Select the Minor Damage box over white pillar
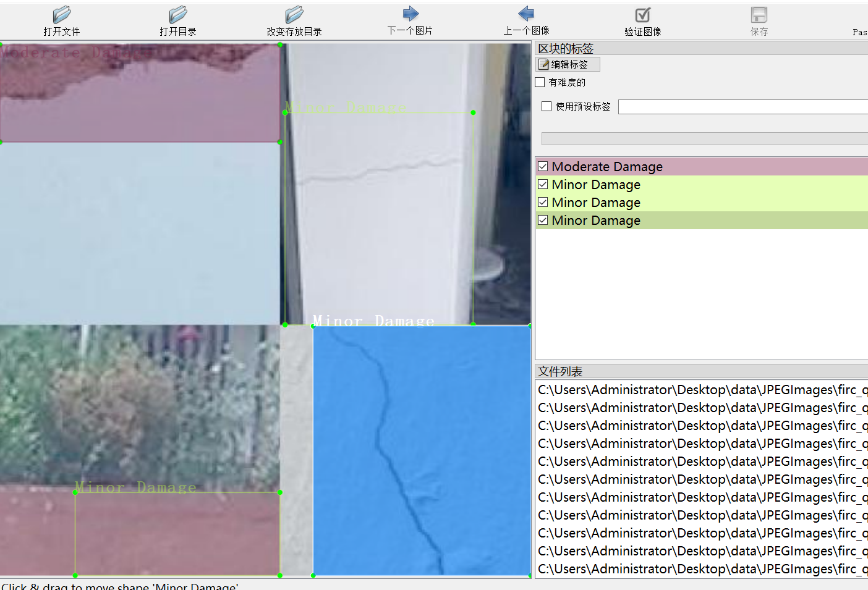 coord(379,218)
